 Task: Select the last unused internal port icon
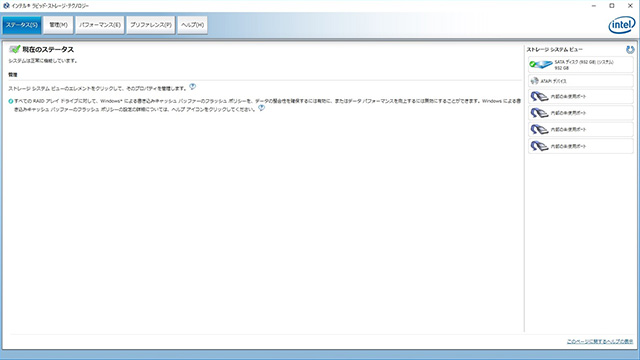539,146
